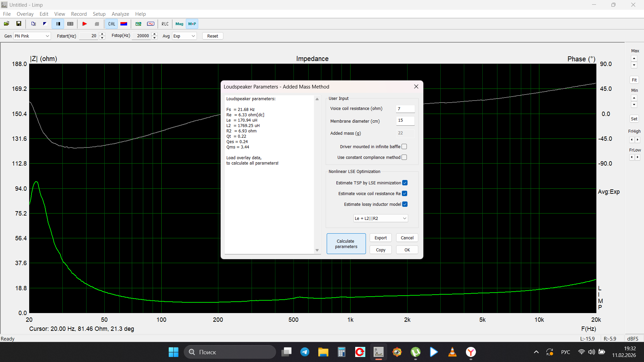
Task: Open the Setup menu
Action: click(x=99, y=14)
